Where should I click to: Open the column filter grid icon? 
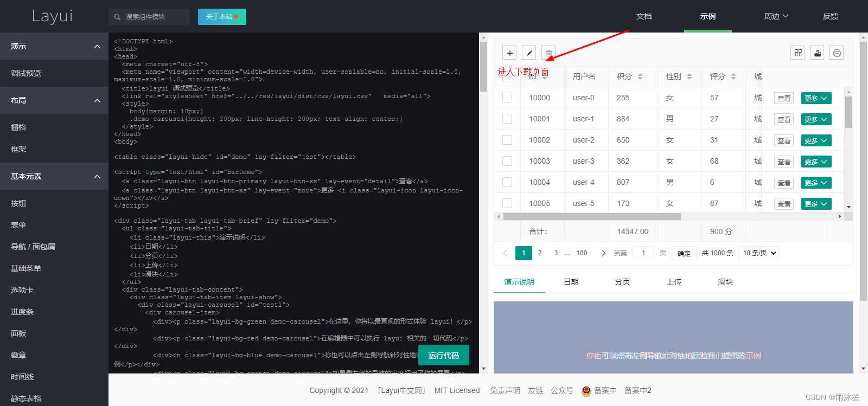point(798,53)
